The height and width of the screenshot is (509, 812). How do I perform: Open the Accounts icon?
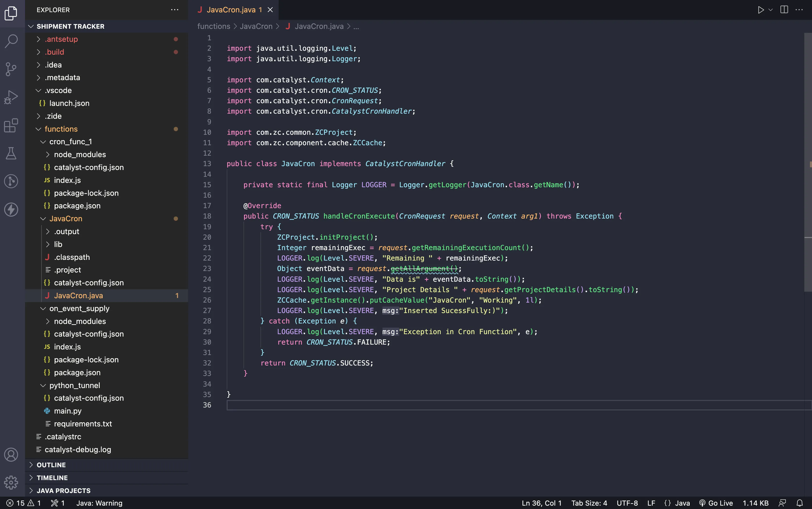coord(11,454)
